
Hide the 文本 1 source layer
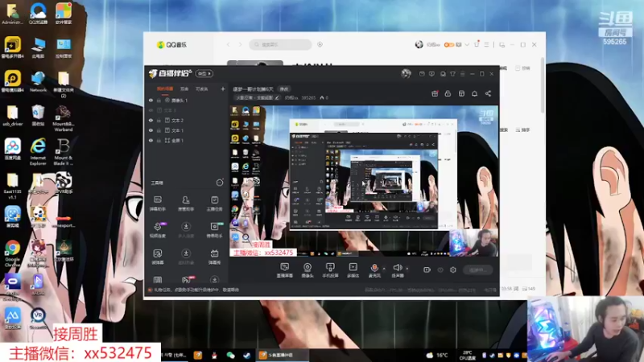click(x=151, y=130)
